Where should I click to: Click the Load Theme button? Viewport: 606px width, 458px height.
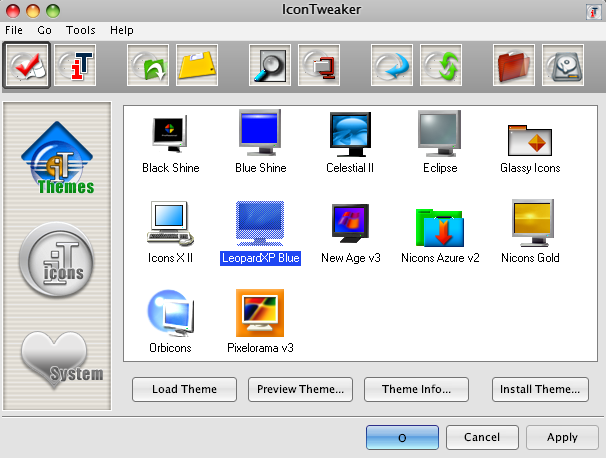point(184,389)
